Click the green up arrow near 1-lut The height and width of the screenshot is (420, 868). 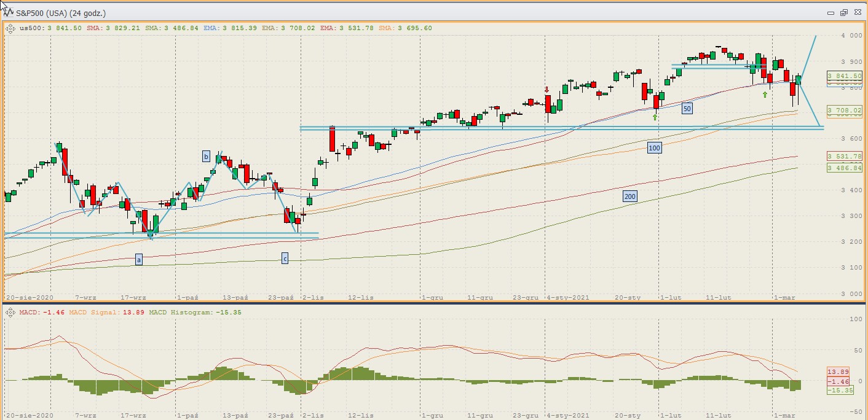click(x=655, y=117)
